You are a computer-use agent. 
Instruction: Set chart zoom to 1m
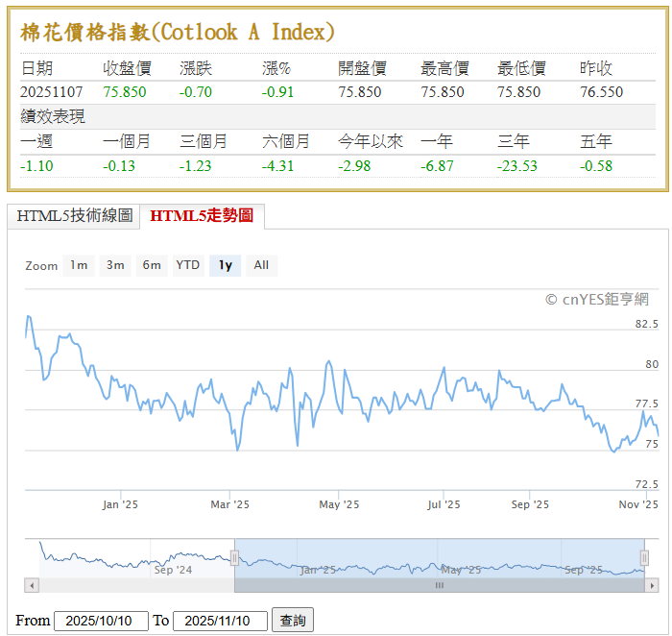pyautogui.click(x=79, y=265)
